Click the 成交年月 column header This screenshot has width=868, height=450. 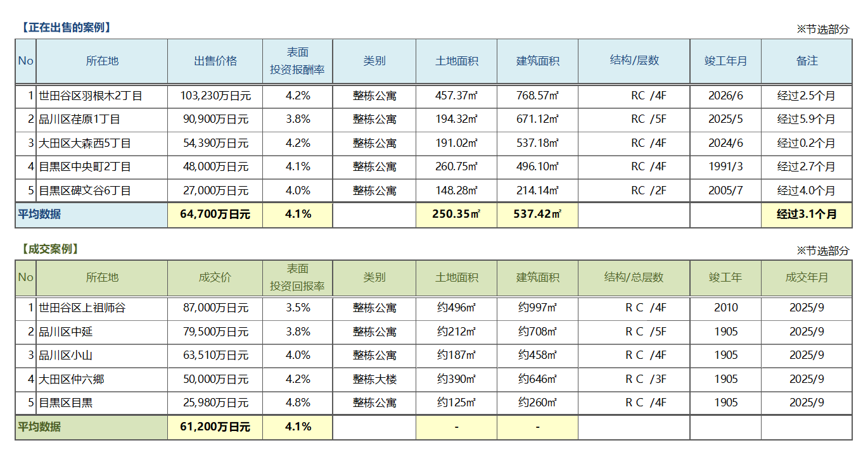pos(807,277)
